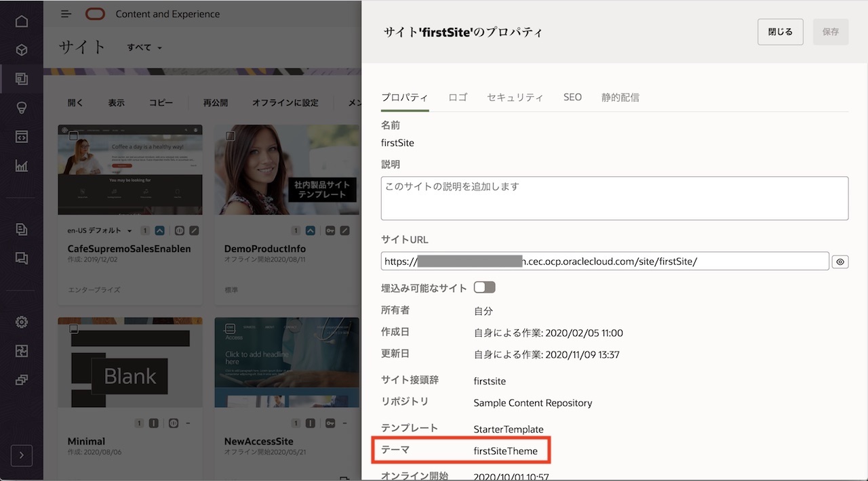This screenshot has height=481, width=868.
Task: Open the Conversations chat icon in sidebar
Action: coord(22,257)
